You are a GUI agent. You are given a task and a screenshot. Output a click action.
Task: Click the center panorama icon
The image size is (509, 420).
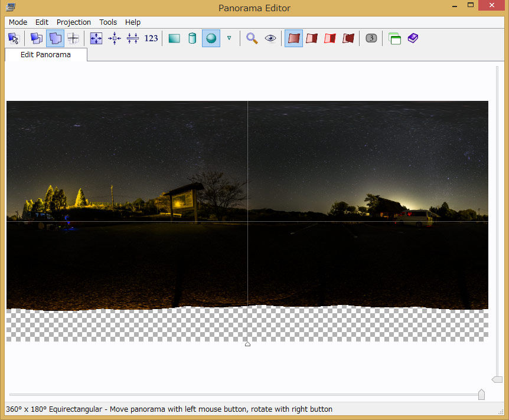115,38
